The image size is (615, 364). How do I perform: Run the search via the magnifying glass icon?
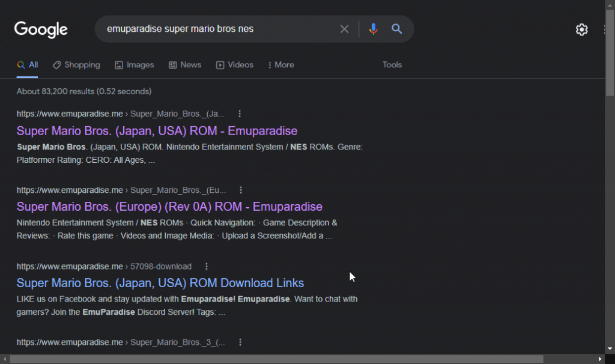click(x=397, y=28)
